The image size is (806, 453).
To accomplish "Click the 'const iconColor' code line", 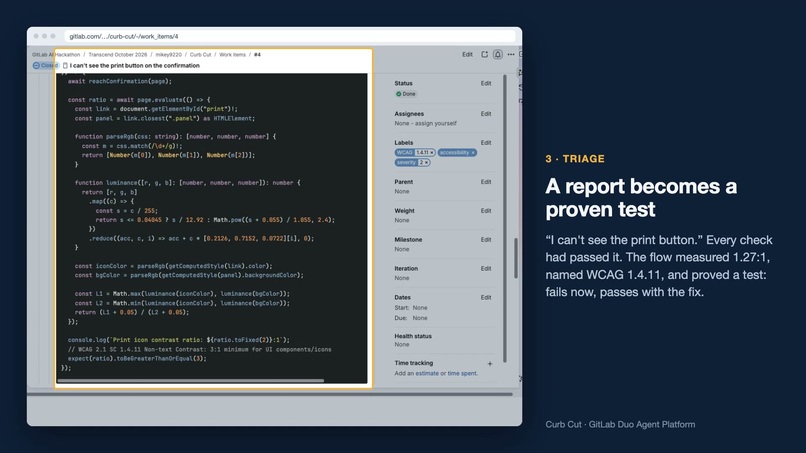I will 174,266.
